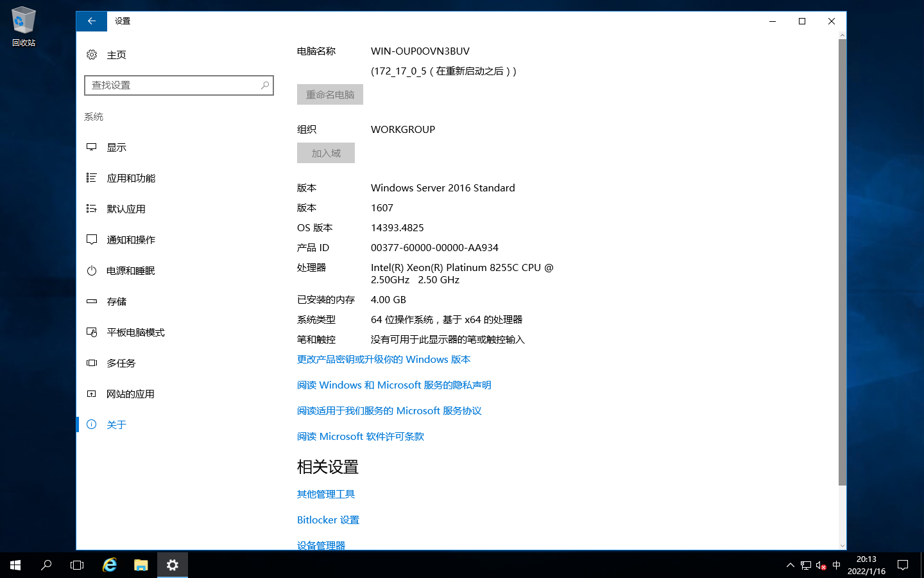Click the taskbar search magnifier
This screenshot has height=578, width=924.
[x=46, y=565]
